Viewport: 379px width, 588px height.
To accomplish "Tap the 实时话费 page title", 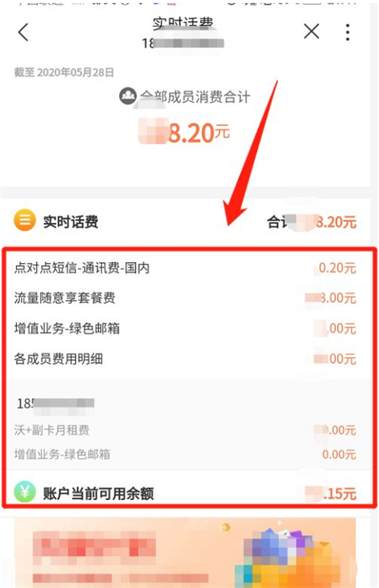I will [183, 23].
